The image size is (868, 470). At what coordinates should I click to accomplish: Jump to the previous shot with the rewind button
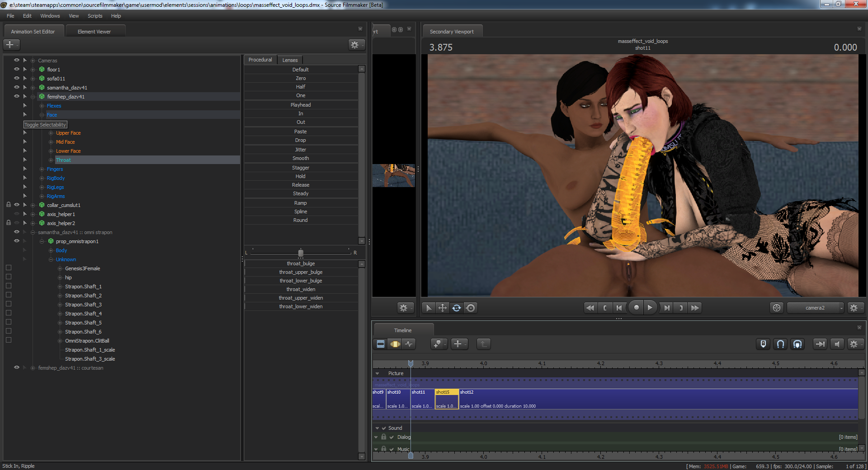tap(590, 308)
